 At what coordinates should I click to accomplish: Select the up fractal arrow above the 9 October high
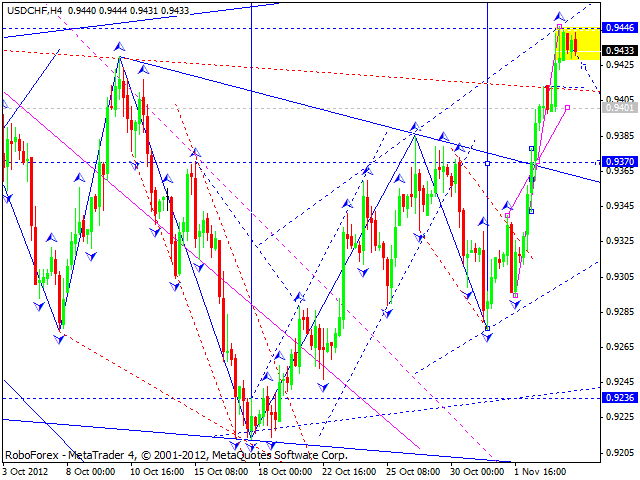pyautogui.click(x=119, y=46)
